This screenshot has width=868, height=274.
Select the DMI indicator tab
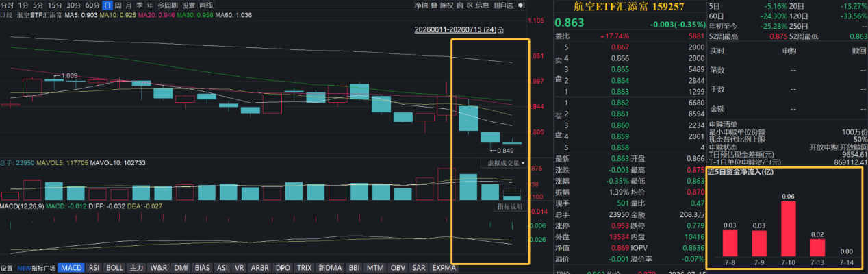coord(181,268)
